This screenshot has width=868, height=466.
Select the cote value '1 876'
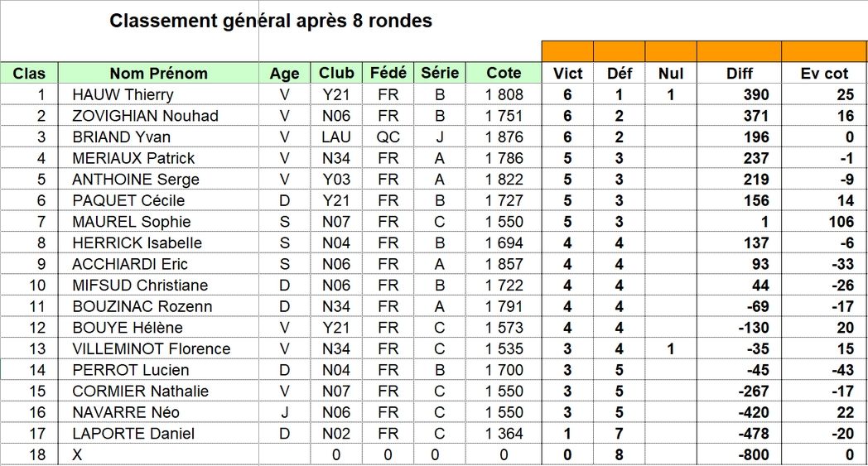504,137
